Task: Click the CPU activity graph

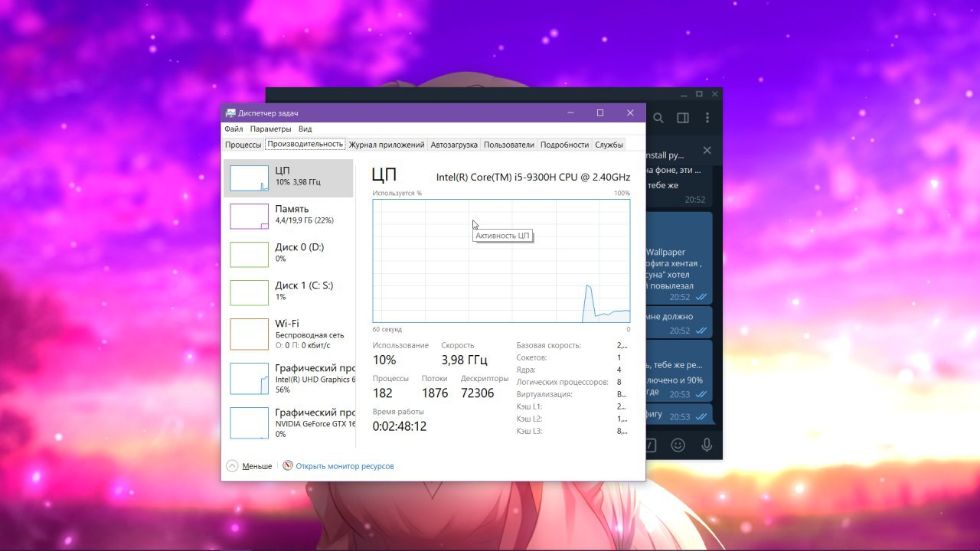Action: tap(501, 261)
